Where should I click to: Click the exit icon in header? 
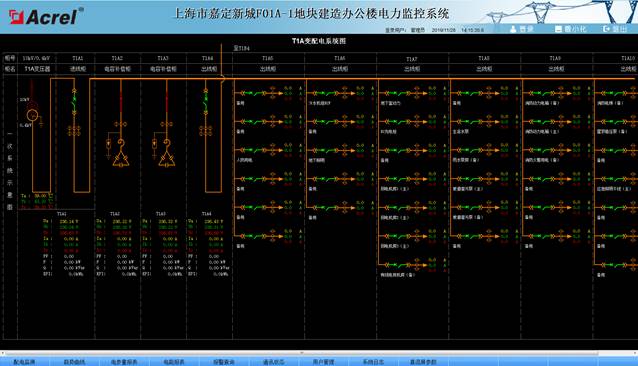click(x=606, y=29)
